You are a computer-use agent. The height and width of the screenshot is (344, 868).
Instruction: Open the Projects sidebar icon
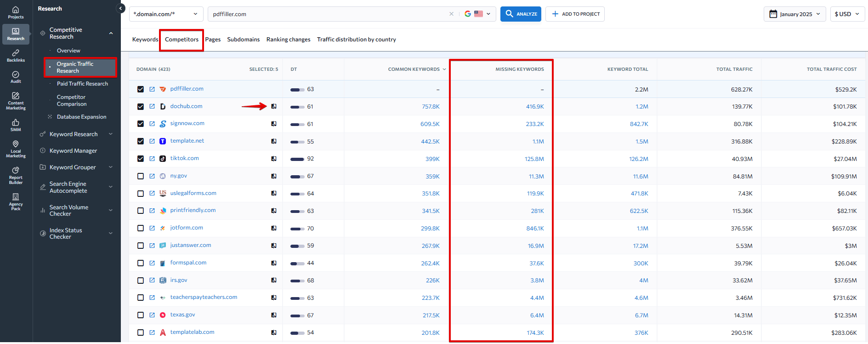(x=16, y=12)
